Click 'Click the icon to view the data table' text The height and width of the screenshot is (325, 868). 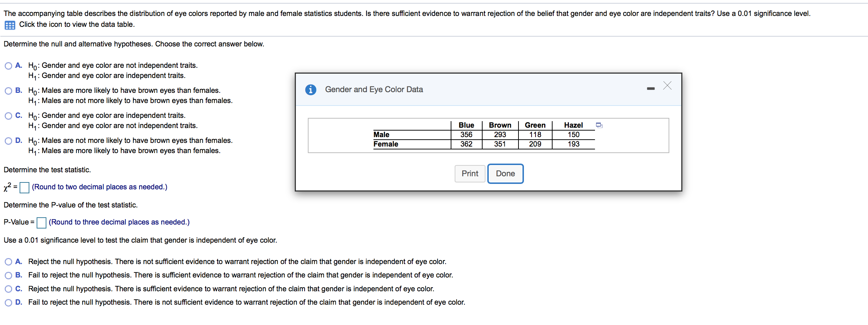click(77, 24)
